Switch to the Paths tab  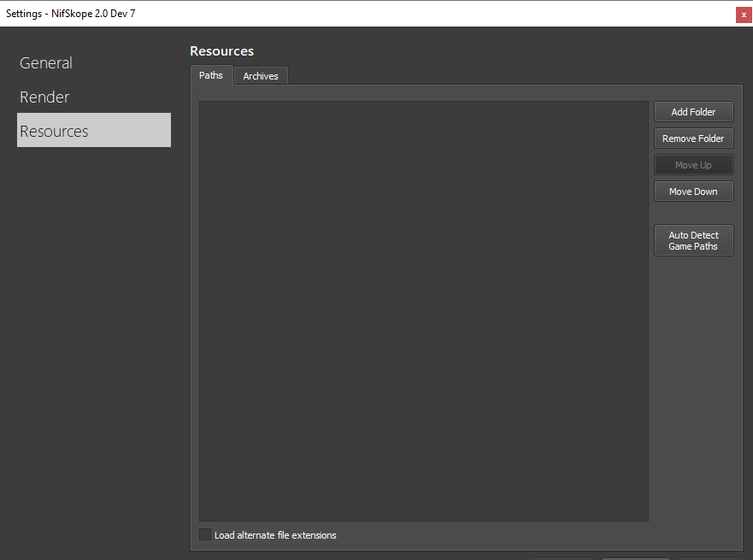pyautogui.click(x=211, y=75)
